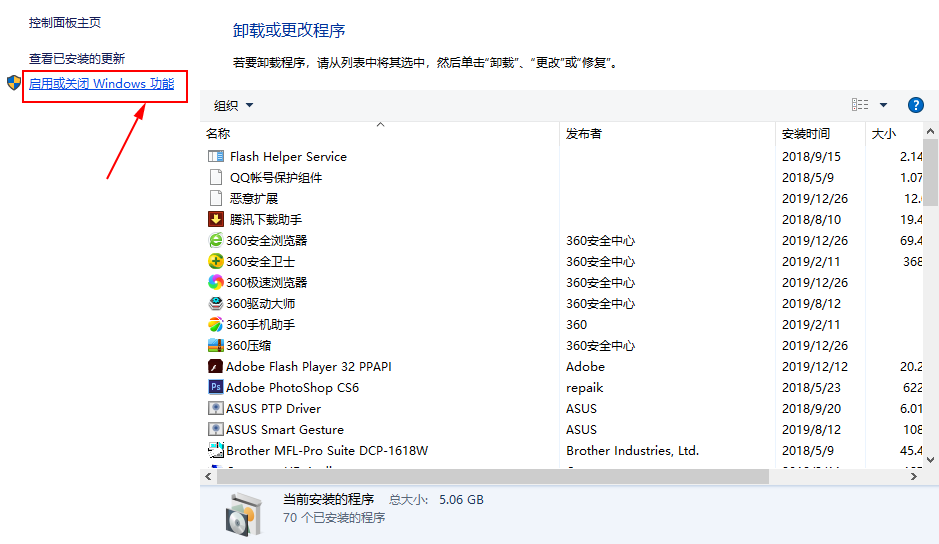Click publisher 360 of 360手机助手 row

coord(576,324)
